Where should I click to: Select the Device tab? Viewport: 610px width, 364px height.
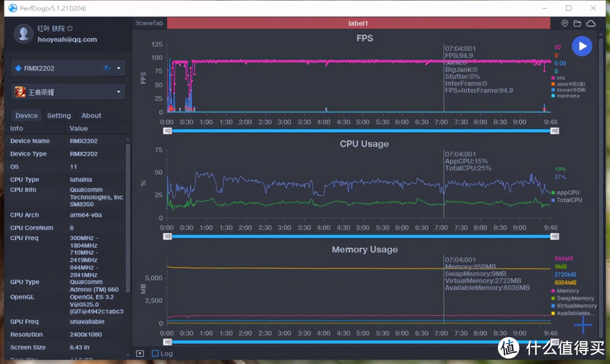[26, 116]
